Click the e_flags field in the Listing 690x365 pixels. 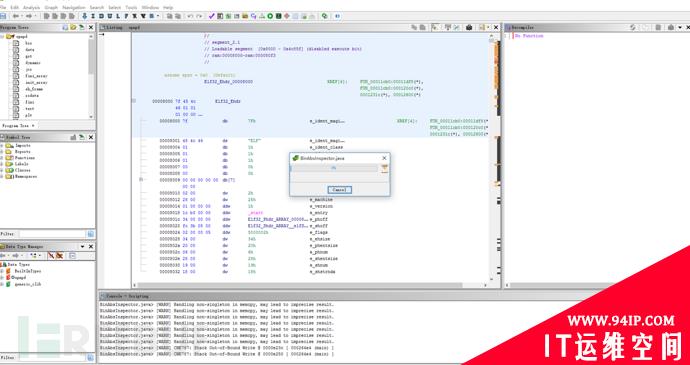point(319,232)
